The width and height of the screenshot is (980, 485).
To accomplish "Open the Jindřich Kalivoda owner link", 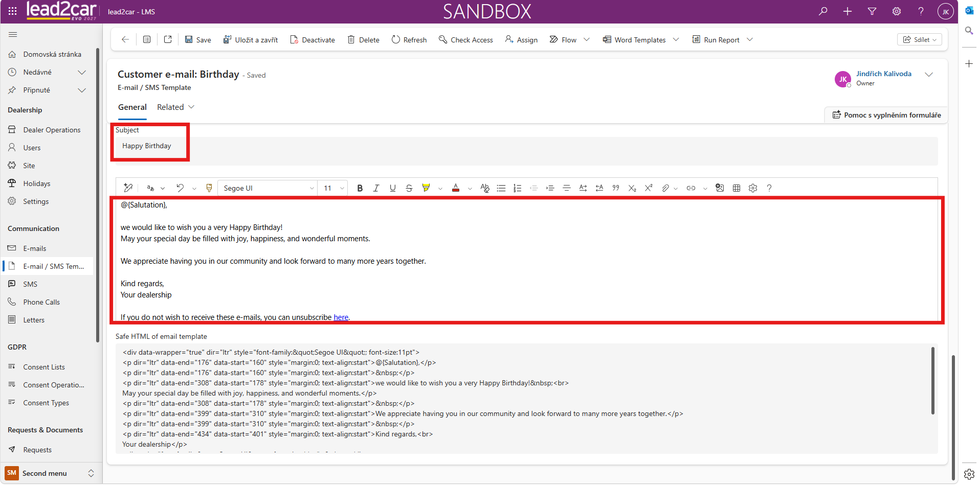I will coord(884,74).
